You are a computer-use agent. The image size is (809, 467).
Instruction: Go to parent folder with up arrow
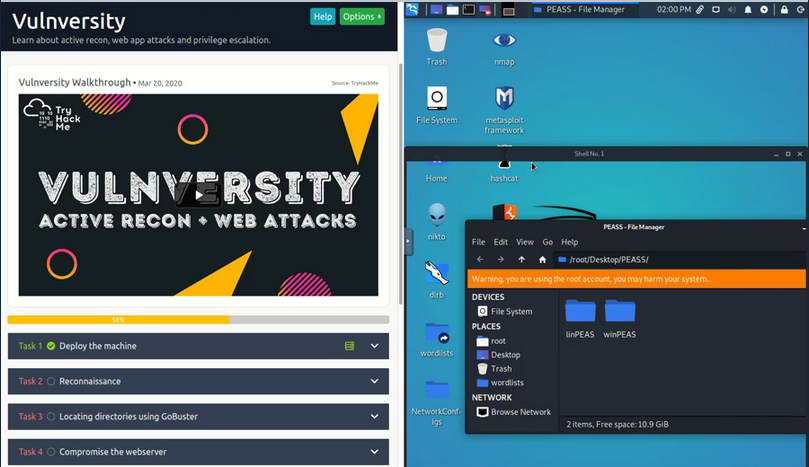[522, 260]
